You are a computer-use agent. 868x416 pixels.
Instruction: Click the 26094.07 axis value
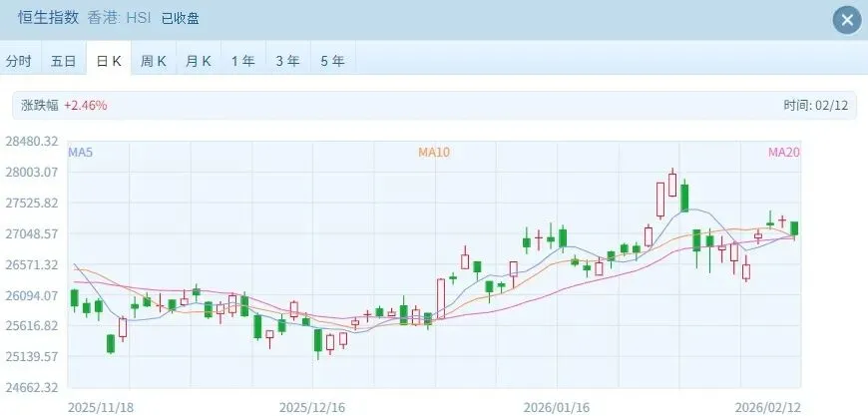point(32,295)
